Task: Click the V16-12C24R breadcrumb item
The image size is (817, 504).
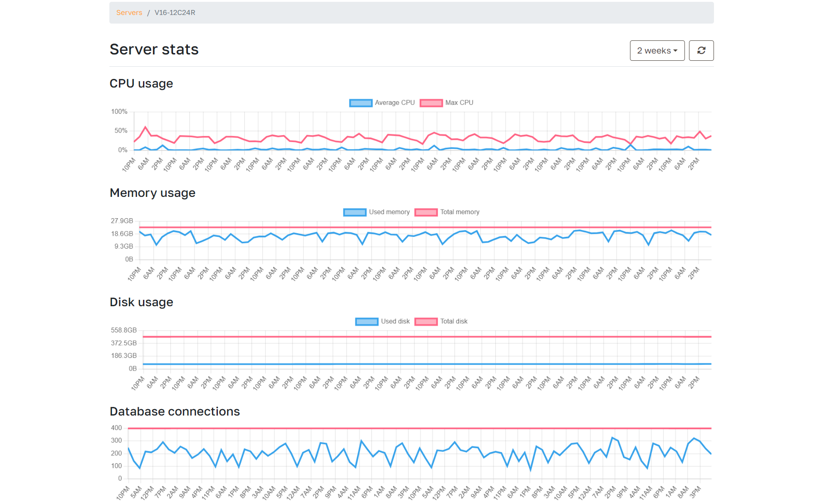Action: click(x=175, y=13)
